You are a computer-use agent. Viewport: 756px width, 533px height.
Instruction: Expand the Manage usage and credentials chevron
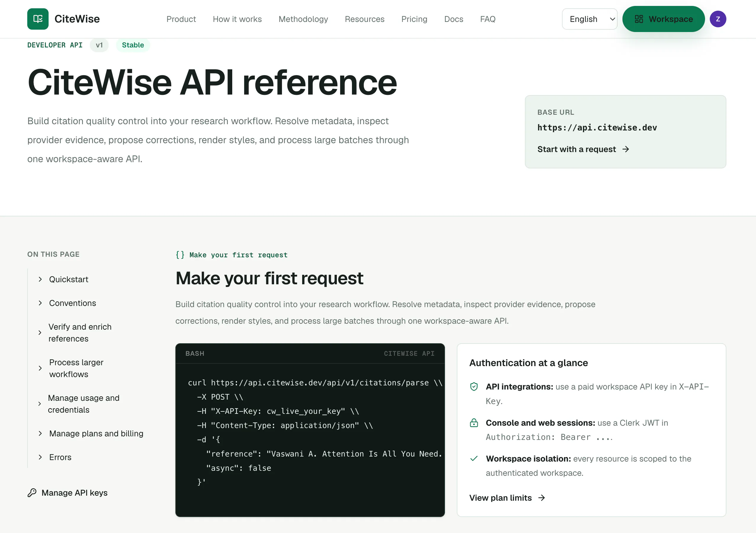39,404
